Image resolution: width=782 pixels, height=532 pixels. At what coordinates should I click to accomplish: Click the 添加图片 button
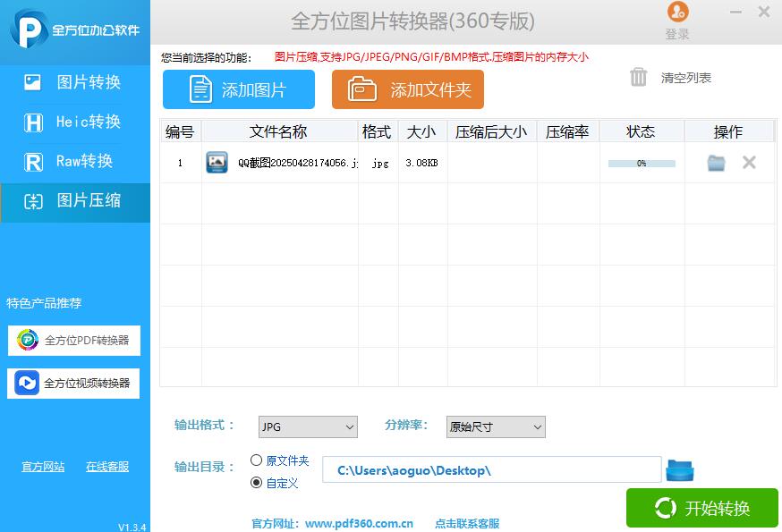238,89
